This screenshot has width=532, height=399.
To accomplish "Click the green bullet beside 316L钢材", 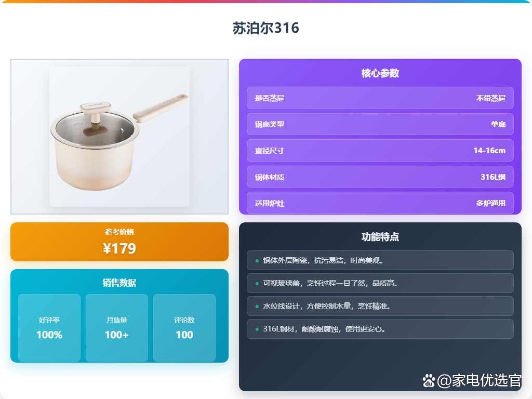I will (257, 329).
